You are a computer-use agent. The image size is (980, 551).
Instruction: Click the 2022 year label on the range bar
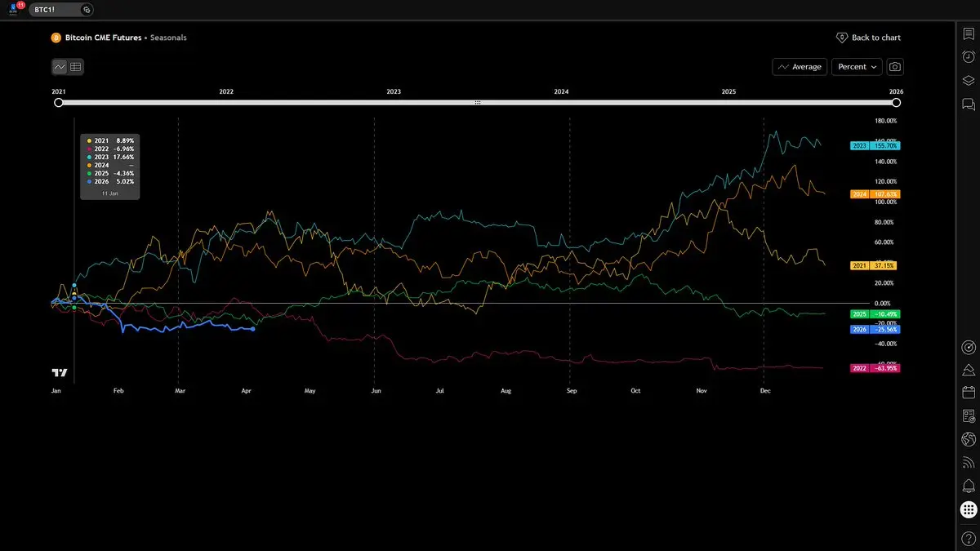[x=226, y=91]
